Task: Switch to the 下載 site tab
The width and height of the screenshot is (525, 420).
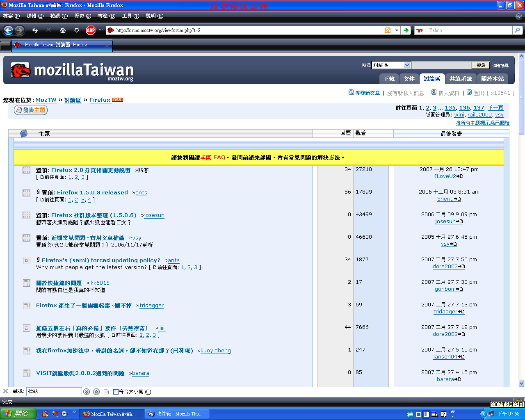Action: click(389, 79)
